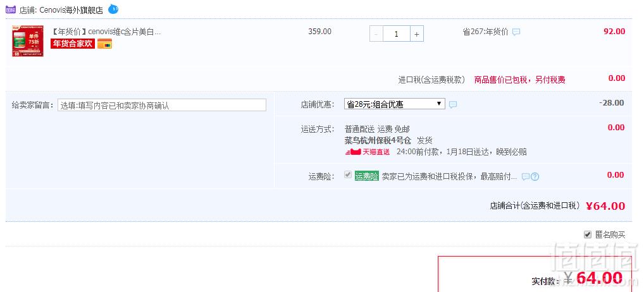The height and width of the screenshot is (292, 644).
Task: Click the quantity field showing 1
Action: 397,34
